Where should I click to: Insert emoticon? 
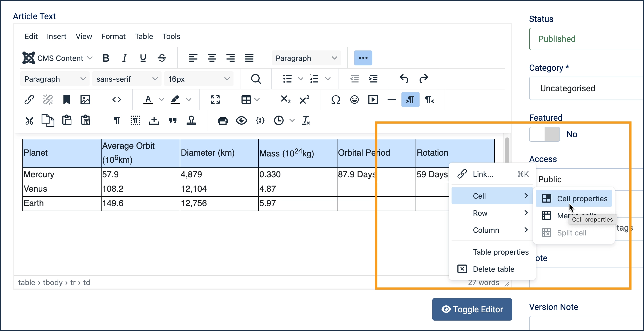tap(355, 100)
